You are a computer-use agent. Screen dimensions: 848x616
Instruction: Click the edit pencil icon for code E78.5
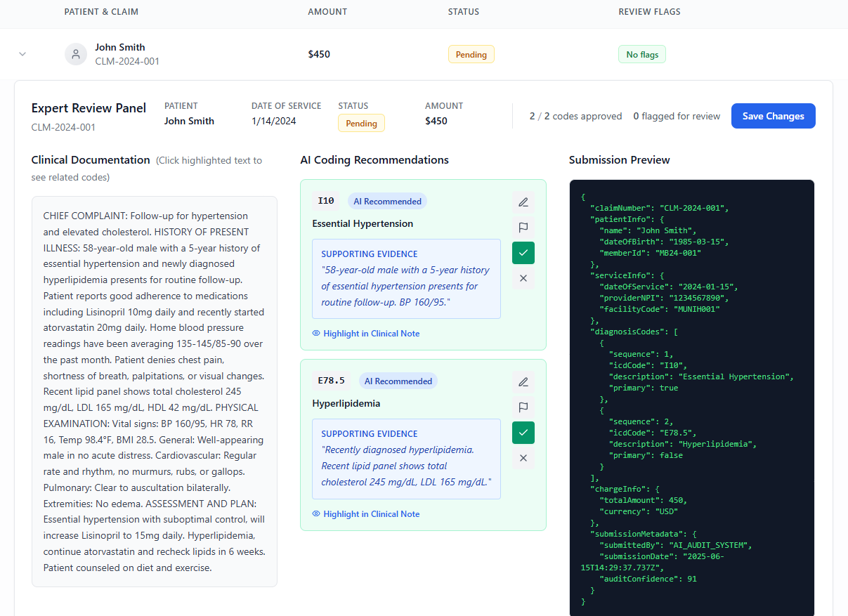click(523, 382)
